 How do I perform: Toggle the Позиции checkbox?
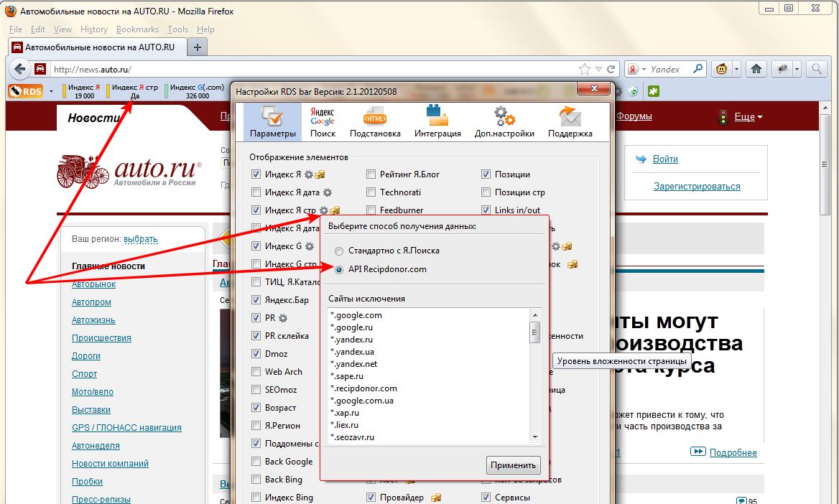[x=486, y=174]
